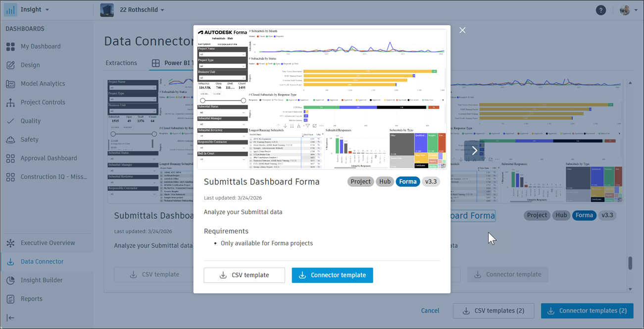
Task: Click the v3.3 tag on background card
Action: pos(607,216)
